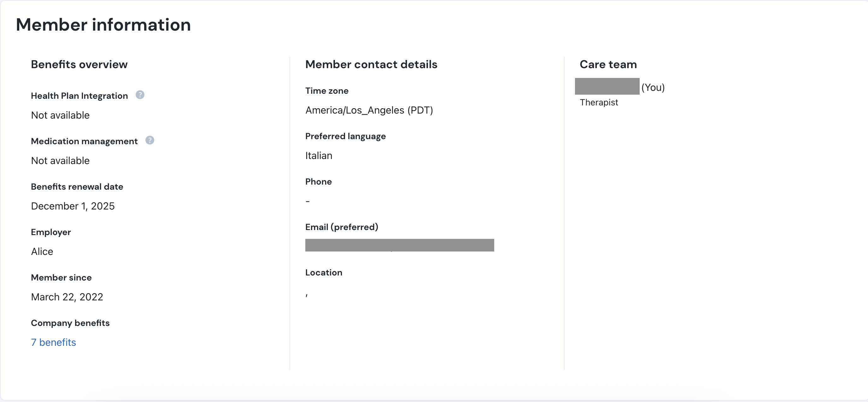Click the Member information page heading
The height and width of the screenshot is (402, 868).
coord(103,25)
